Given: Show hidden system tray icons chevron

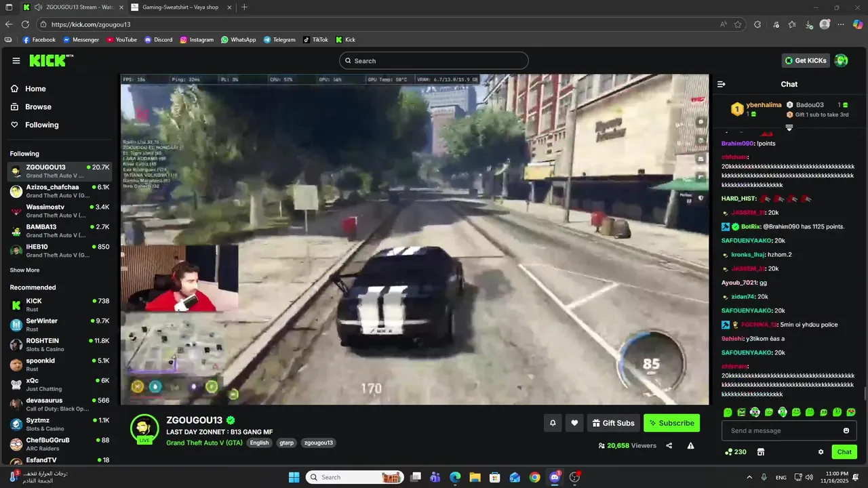Looking at the screenshot, I should [749, 477].
